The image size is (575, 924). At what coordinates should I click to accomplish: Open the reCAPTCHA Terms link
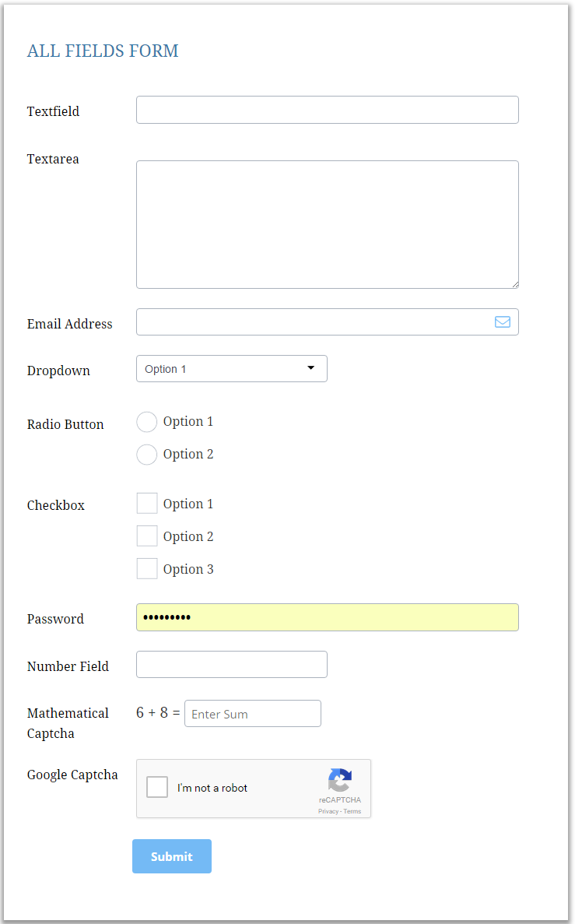(352, 812)
